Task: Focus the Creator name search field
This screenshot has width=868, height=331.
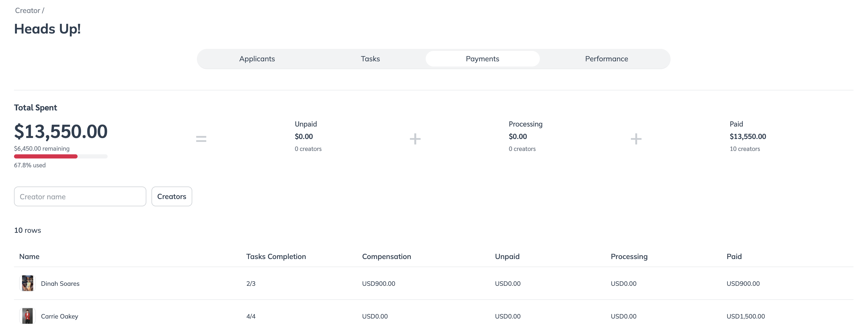Action: pyautogui.click(x=80, y=196)
